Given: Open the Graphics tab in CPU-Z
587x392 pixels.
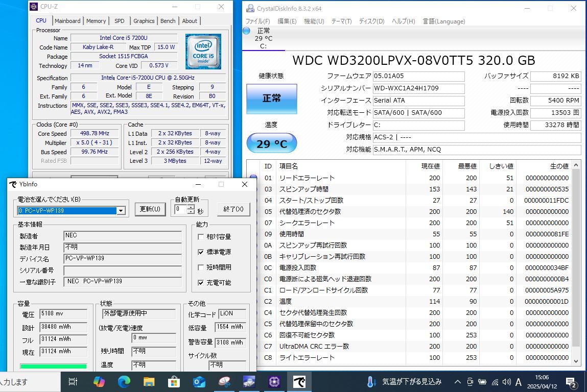Looking at the screenshot, I should (144, 21).
